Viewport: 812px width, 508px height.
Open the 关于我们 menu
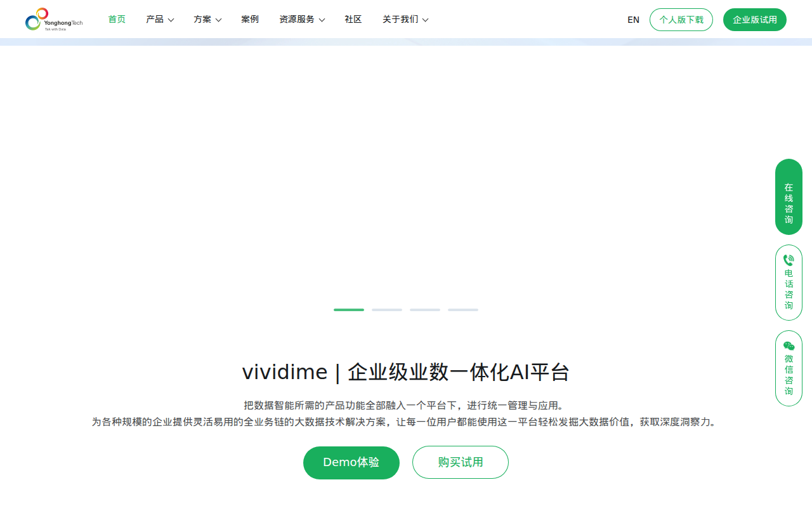(400, 20)
